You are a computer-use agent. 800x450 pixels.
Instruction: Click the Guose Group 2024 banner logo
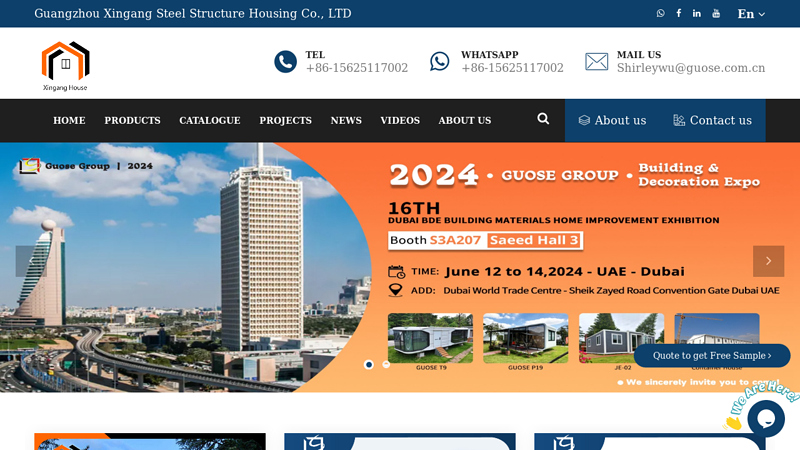86,166
